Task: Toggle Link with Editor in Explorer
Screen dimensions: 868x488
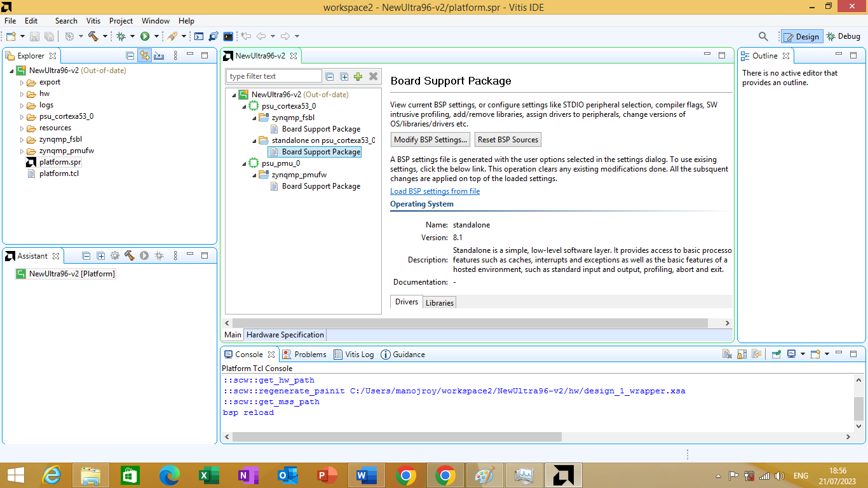Action: pyautogui.click(x=144, y=56)
